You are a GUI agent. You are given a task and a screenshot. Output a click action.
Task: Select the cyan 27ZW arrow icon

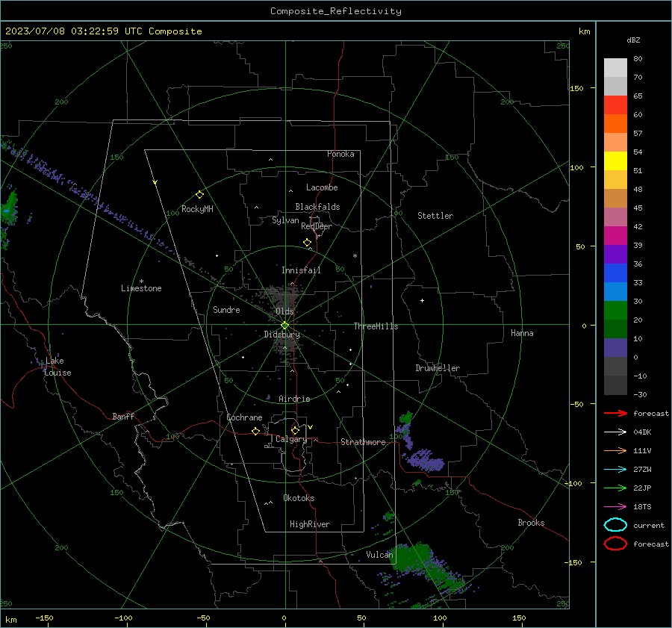point(615,470)
